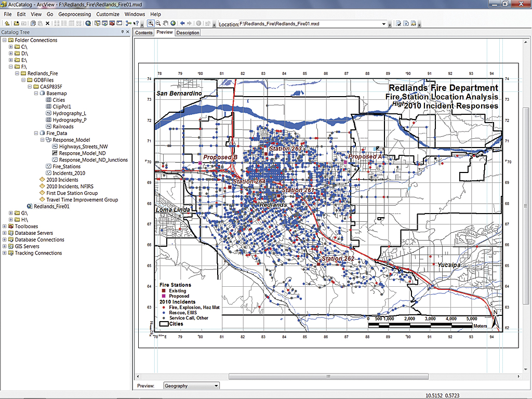Click the Delete X icon
This screenshot has width=532, height=399.
pos(47,23)
